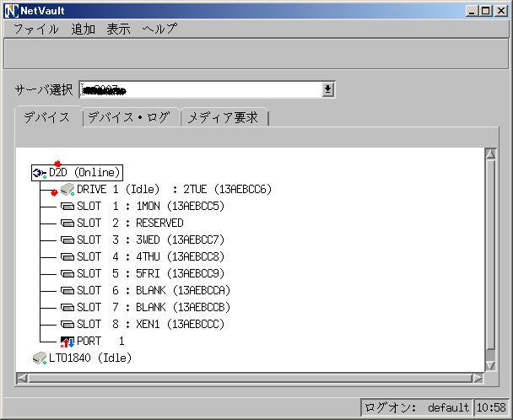Viewport: 513px width, 420px height.
Task: Click the SLOT 8 XEN1 slot icon
Action: point(67,324)
